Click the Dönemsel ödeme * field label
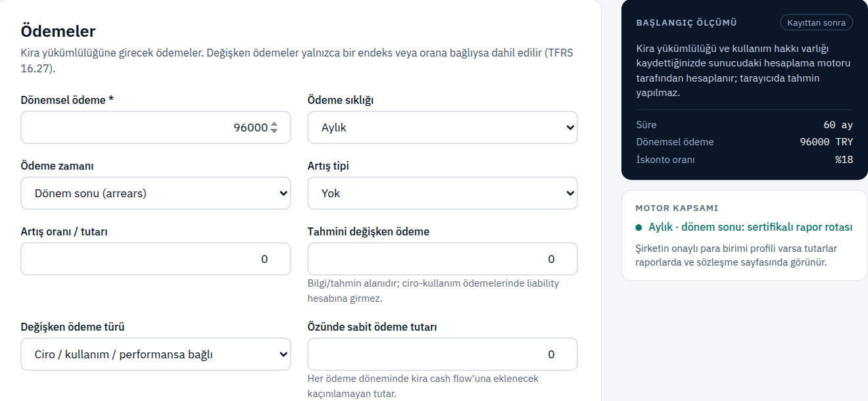Screen dimensions: 868x401 pyautogui.click(x=67, y=100)
